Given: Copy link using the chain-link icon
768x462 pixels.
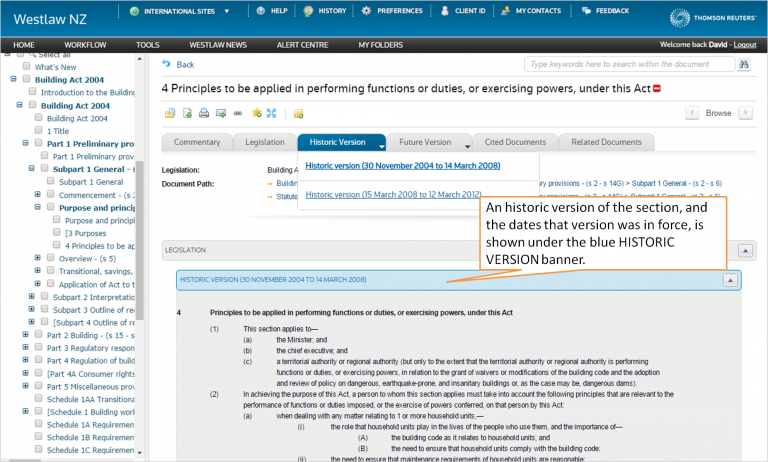Looking at the screenshot, I should coord(238,114).
